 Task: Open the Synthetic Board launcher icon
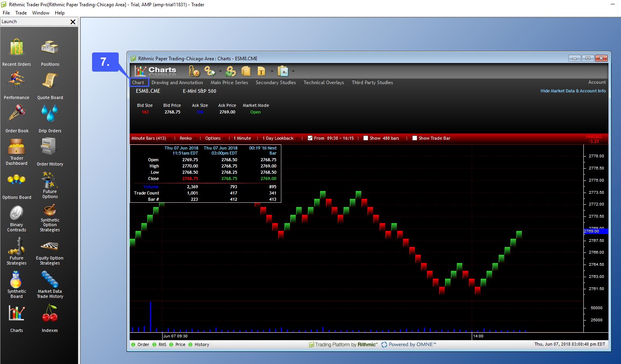pos(16,279)
